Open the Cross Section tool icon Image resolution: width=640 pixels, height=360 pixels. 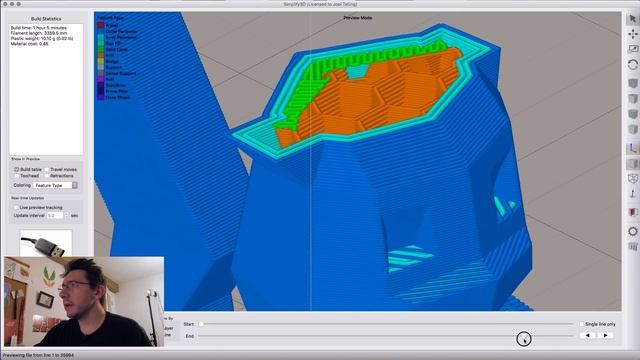(x=633, y=213)
